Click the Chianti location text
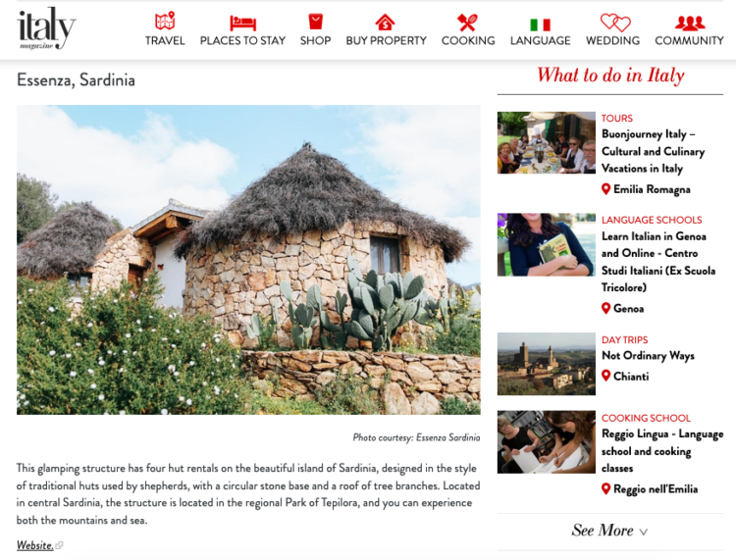The width and height of the screenshot is (736, 560). tap(631, 377)
